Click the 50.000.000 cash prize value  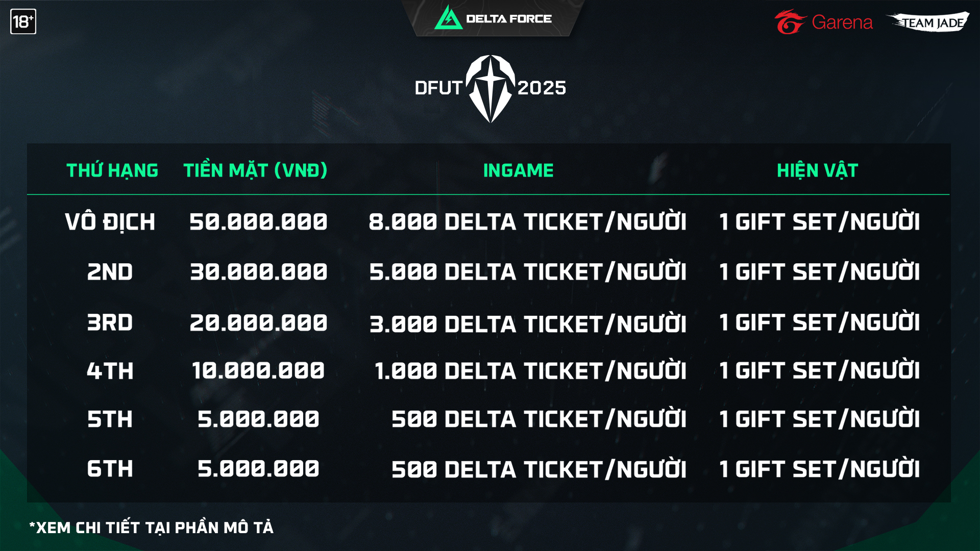tap(258, 222)
